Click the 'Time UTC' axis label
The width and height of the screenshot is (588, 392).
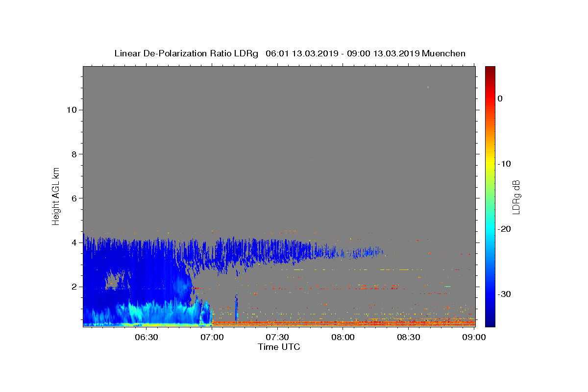coord(279,347)
